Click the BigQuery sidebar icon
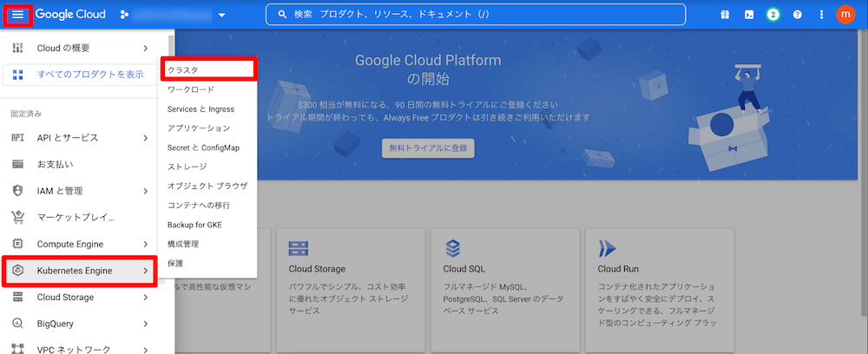 (17, 324)
